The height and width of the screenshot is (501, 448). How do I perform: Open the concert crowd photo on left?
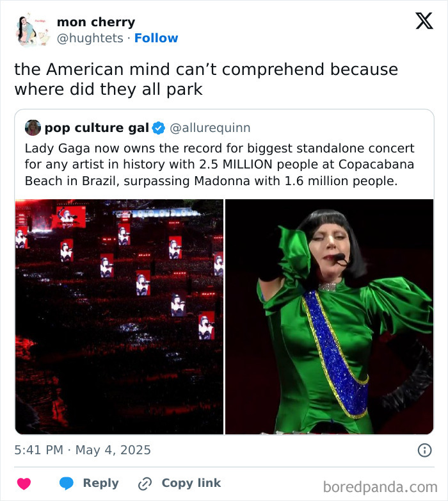[x=119, y=316]
